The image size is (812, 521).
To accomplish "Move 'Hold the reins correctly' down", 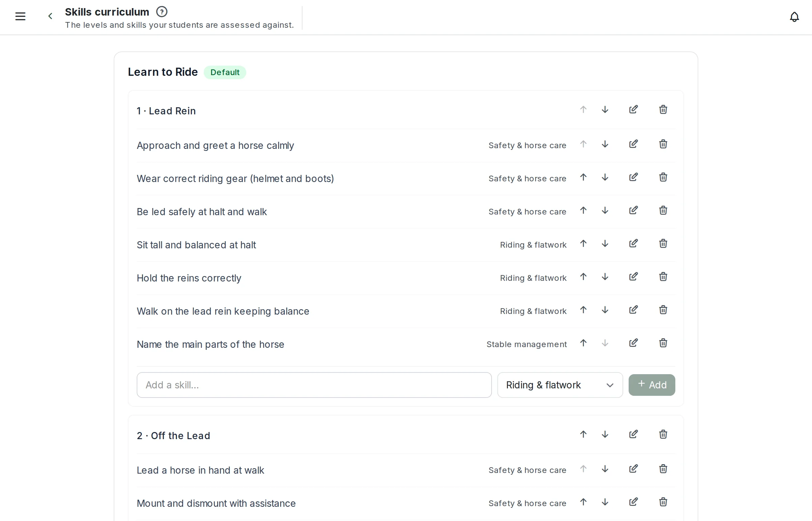I will tap(605, 277).
